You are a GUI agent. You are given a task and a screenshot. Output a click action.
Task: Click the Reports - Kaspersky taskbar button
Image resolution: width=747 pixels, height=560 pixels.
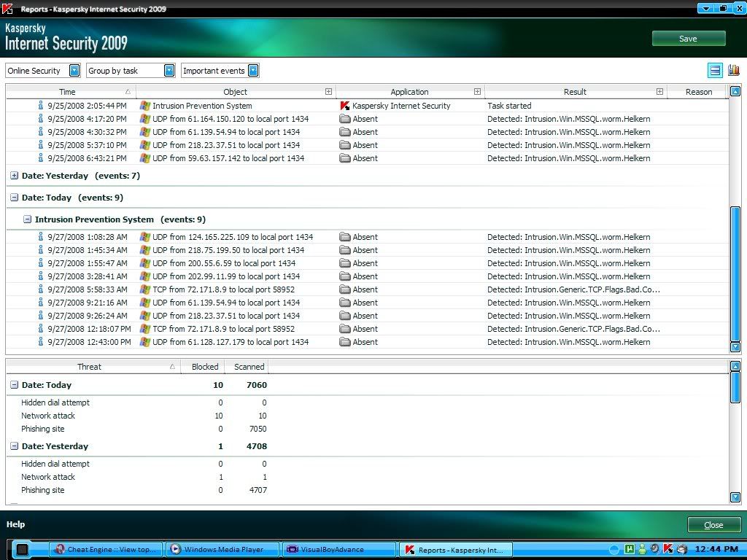tap(456, 550)
